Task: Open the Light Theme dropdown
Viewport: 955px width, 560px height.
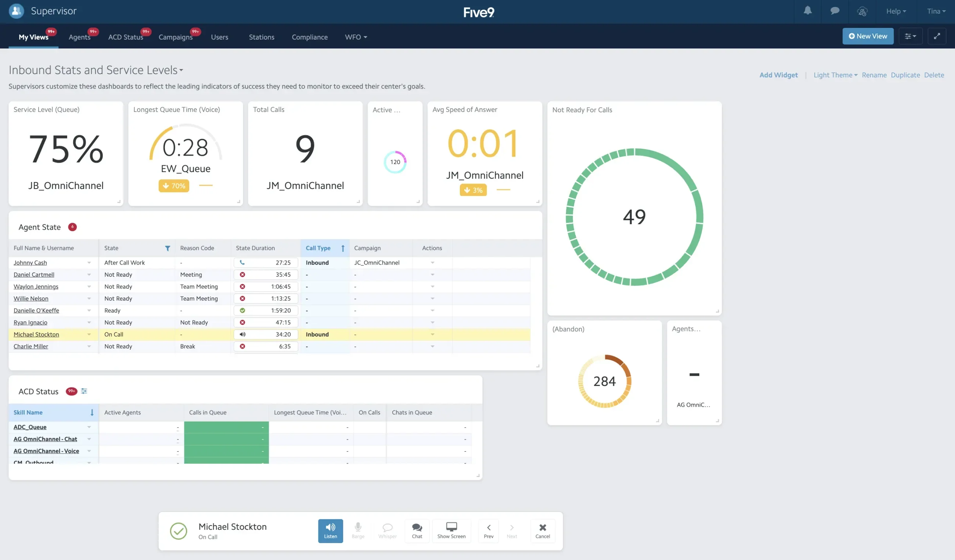Action: click(x=835, y=74)
